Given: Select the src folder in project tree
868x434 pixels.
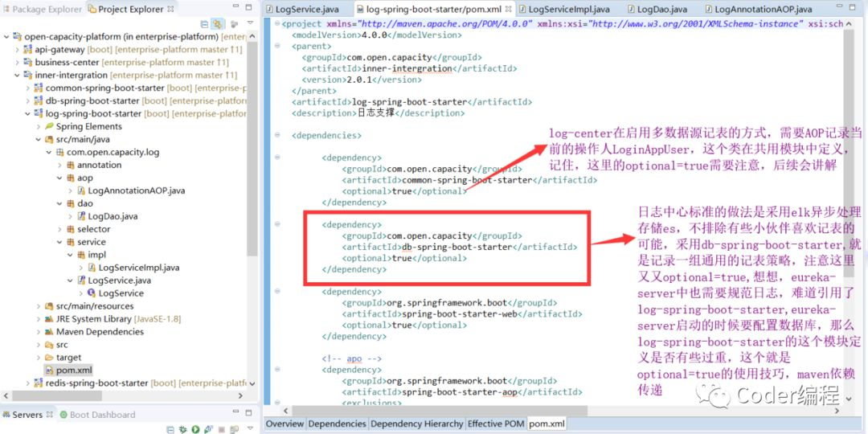Looking at the screenshot, I should click(56, 344).
